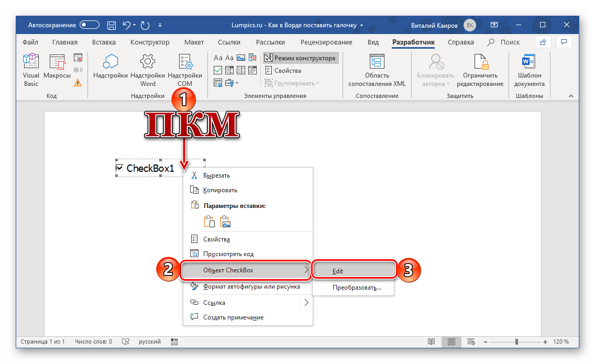The height and width of the screenshot is (364, 595).
Task: Collapse the ribbon with the arrow
Action: (571, 96)
